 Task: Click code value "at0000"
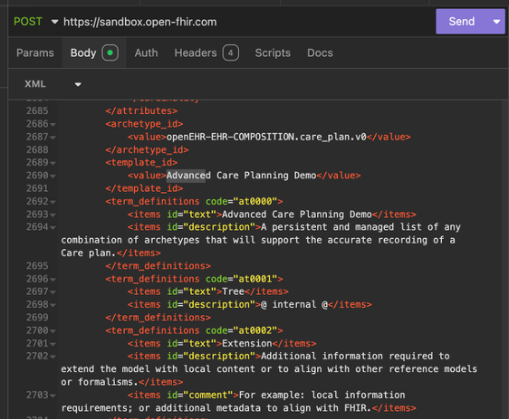point(255,202)
